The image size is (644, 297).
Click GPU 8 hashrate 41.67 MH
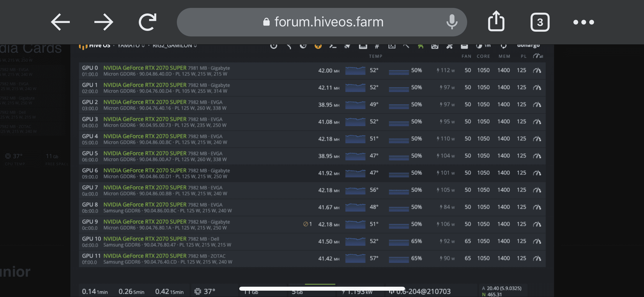tap(329, 207)
